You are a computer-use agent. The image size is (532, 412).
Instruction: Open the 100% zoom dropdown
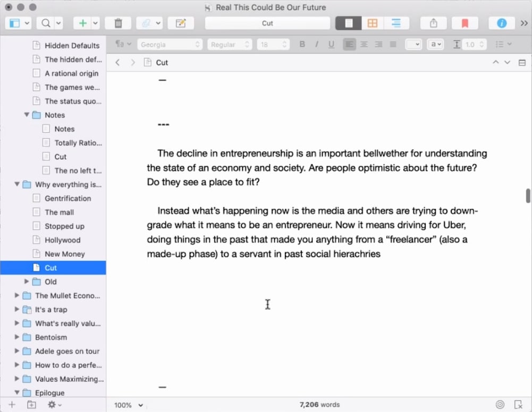tap(129, 405)
